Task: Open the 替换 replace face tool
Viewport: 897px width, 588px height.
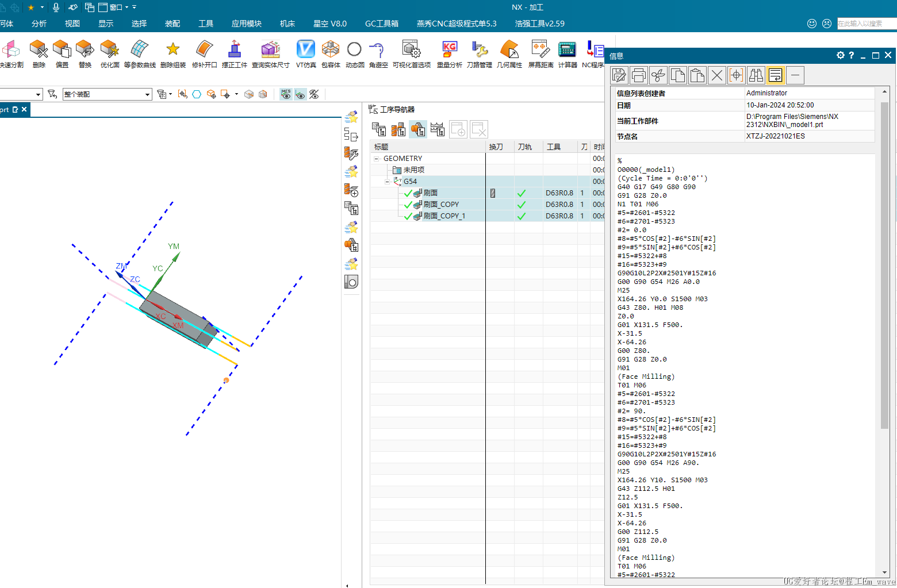Action: click(85, 53)
